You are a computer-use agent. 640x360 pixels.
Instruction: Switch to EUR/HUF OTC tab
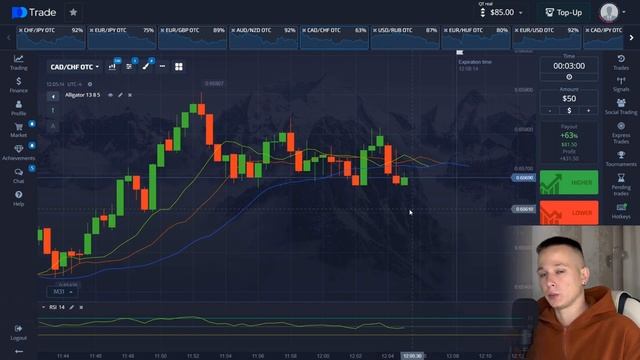click(x=476, y=37)
